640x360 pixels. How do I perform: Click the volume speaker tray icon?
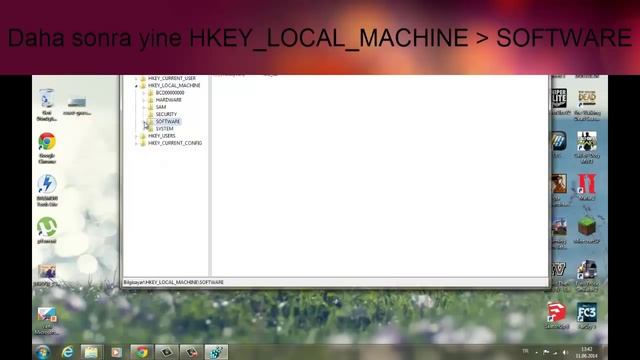point(565,352)
